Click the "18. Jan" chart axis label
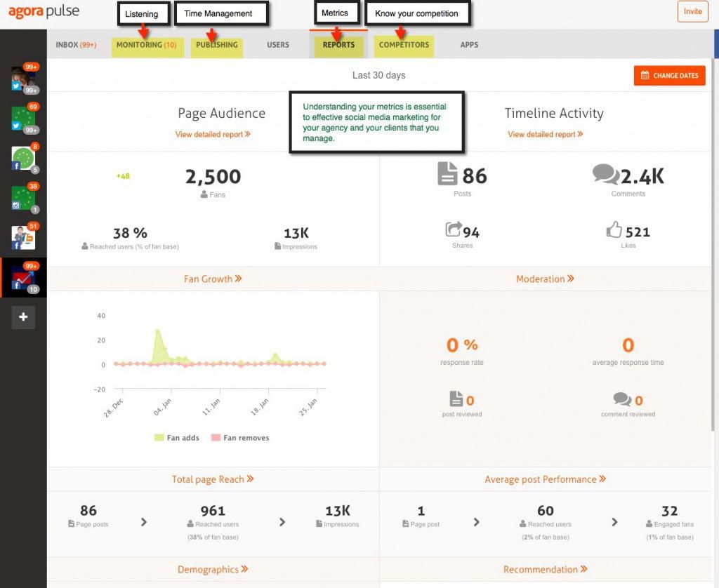The image size is (719, 588). (259, 407)
